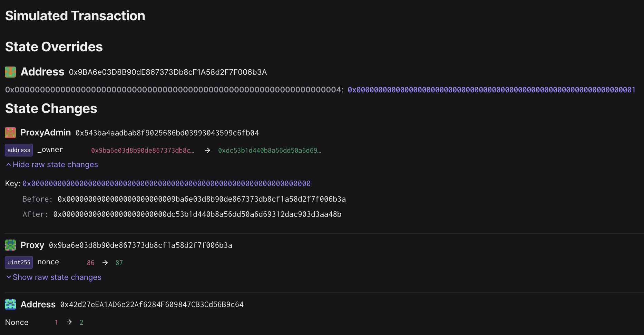
Task: Click the uint256 type badge beside nonce
Action: (19, 263)
